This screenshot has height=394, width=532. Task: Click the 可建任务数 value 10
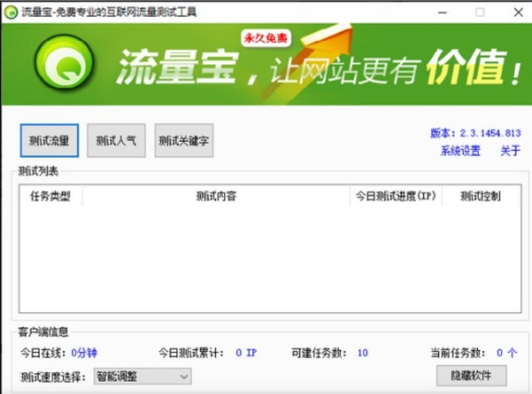point(362,353)
